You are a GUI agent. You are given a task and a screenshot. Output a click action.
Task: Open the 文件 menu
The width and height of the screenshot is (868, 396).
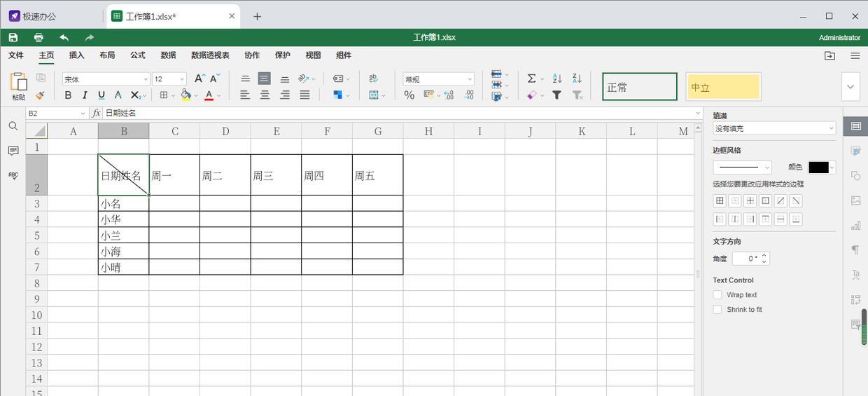point(16,55)
